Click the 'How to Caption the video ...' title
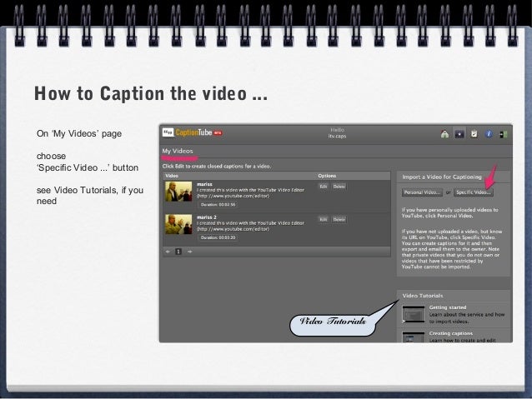This screenshot has height=399, width=532. point(151,93)
